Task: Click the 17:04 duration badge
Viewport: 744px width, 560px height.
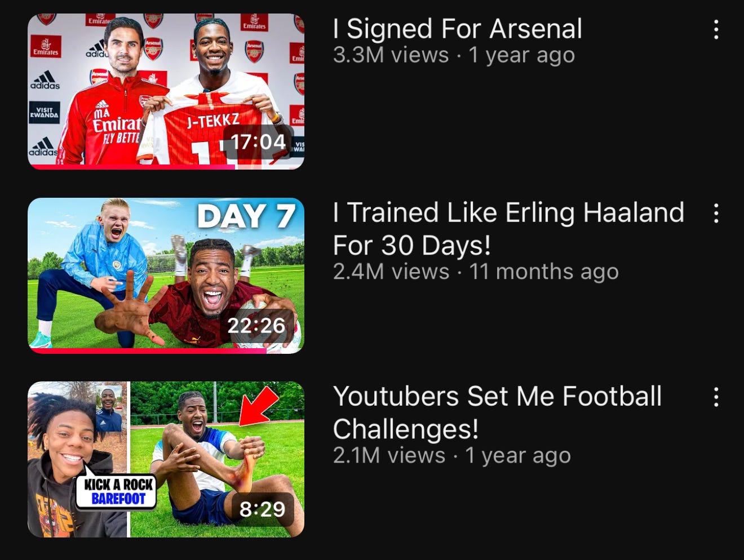Action: (258, 141)
